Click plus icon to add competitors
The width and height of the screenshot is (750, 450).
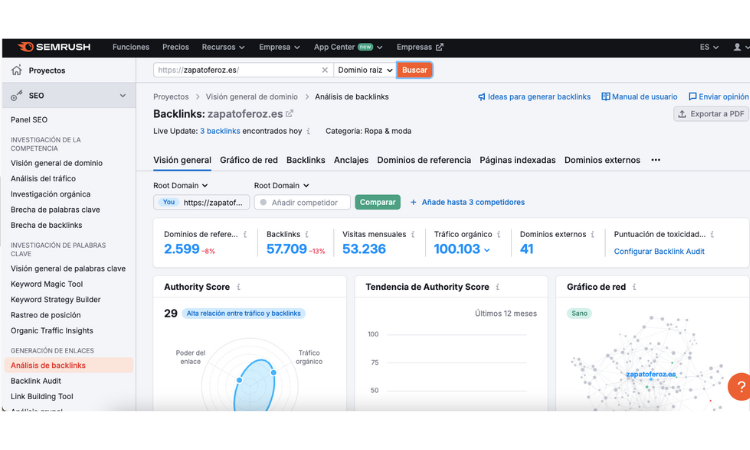[x=413, y=202]
